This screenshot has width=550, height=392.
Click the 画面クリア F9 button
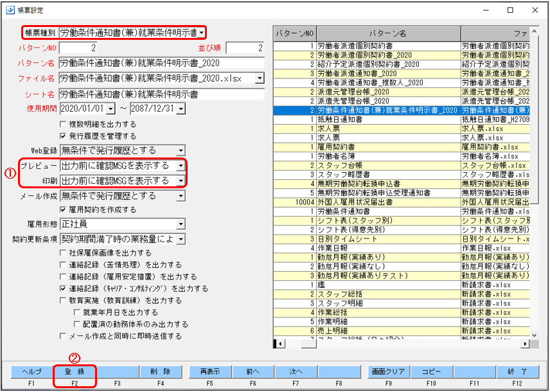pyautogui.click(x=389, y=372)
